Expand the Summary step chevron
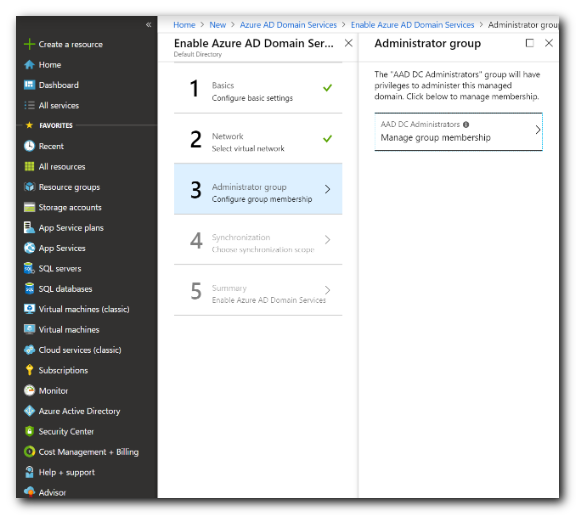 coord(327,290)
